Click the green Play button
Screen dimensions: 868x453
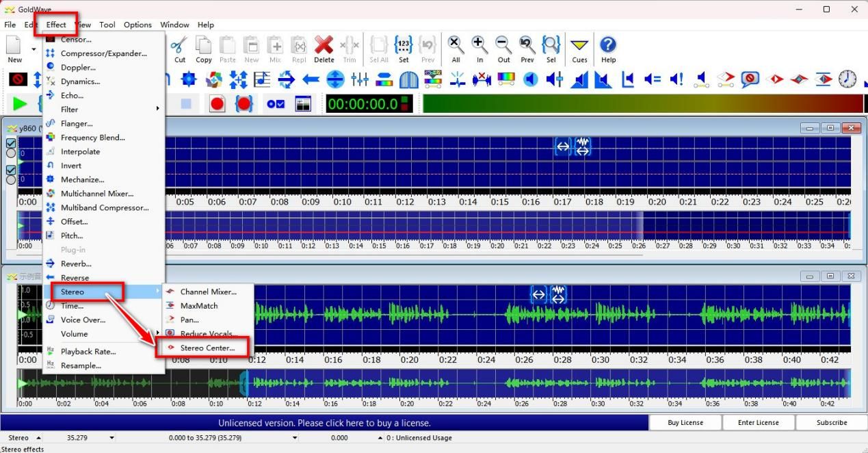tap(20, 104)
